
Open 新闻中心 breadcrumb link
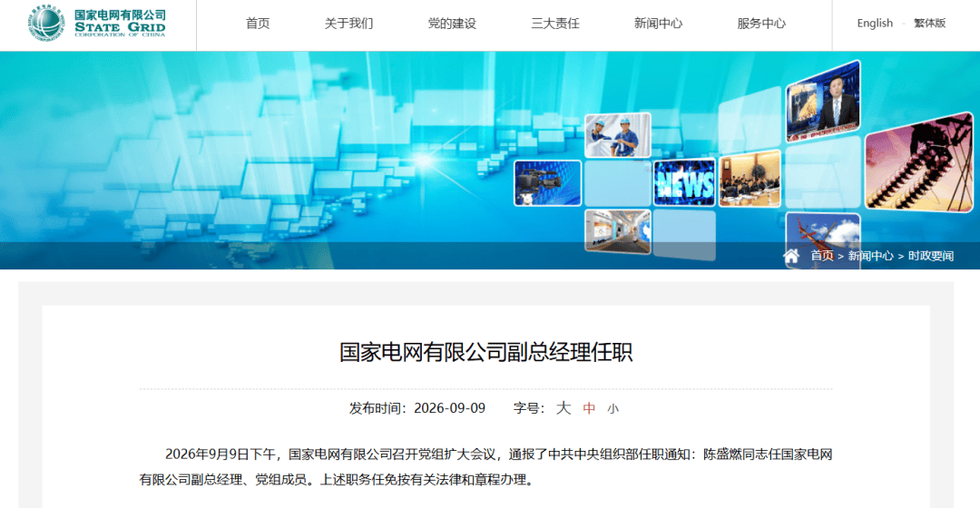(870, 256)
